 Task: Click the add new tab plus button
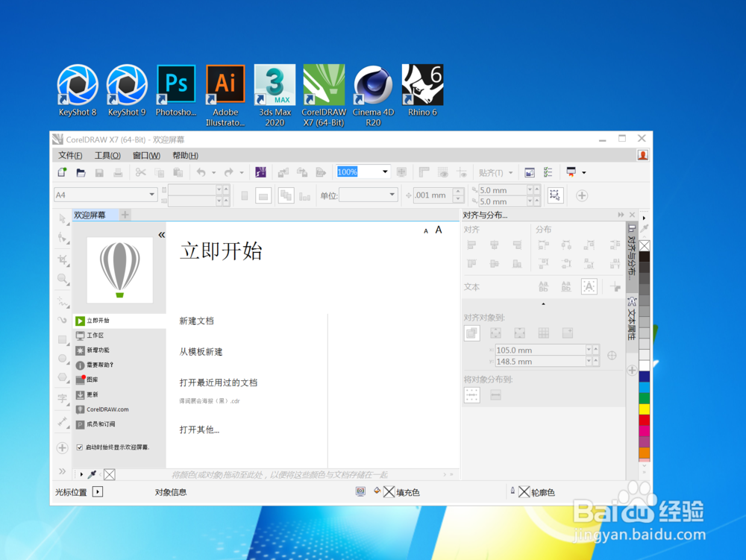[125, 215]
